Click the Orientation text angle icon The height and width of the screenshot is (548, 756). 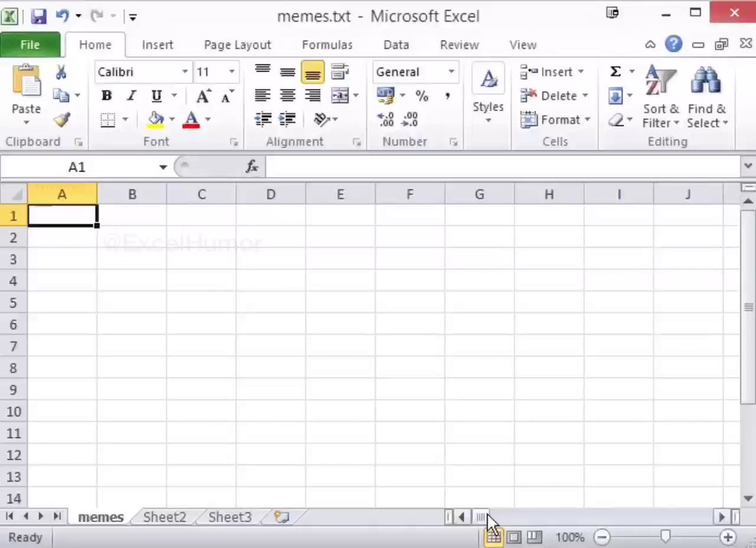[322, 119]
